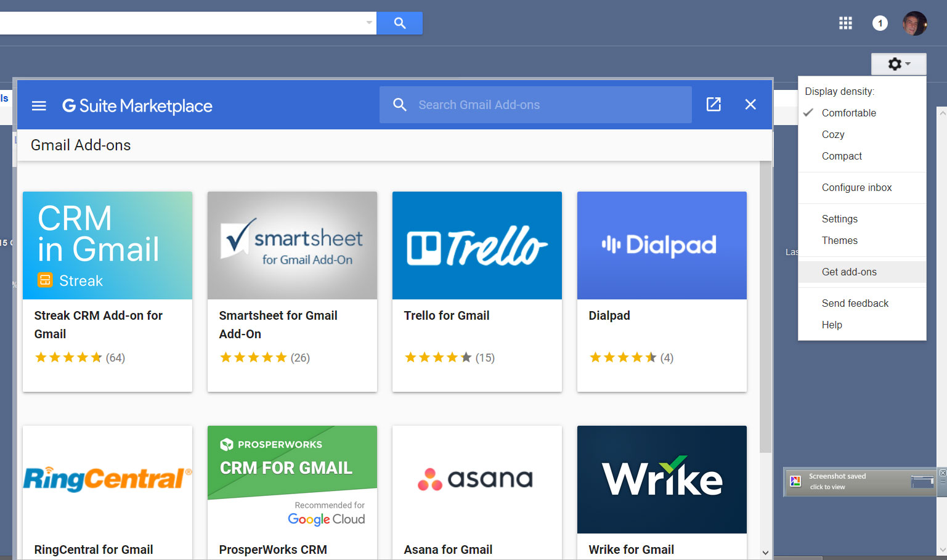Close the Screenshot saved notification

click(942, 473)
